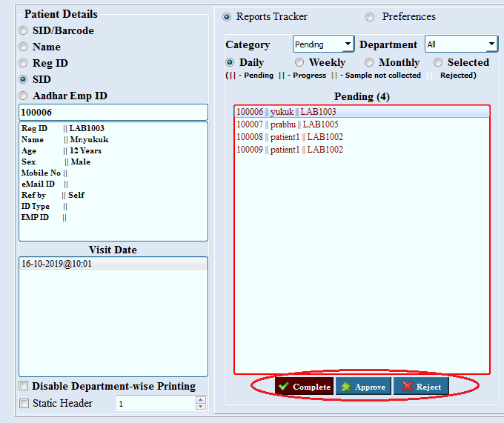Click the Ref by Self detail row
504x423 pixels.
tap(53, 195)
